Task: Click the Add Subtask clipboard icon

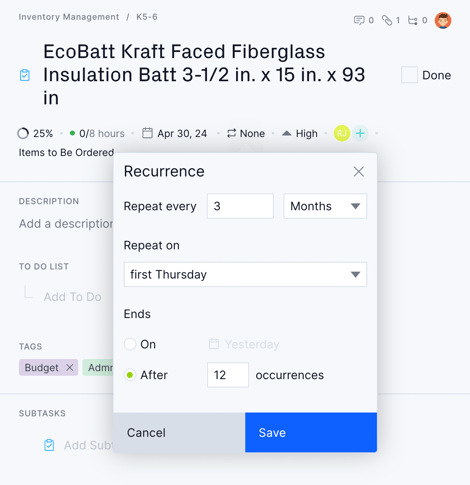Action: point(49,445)
